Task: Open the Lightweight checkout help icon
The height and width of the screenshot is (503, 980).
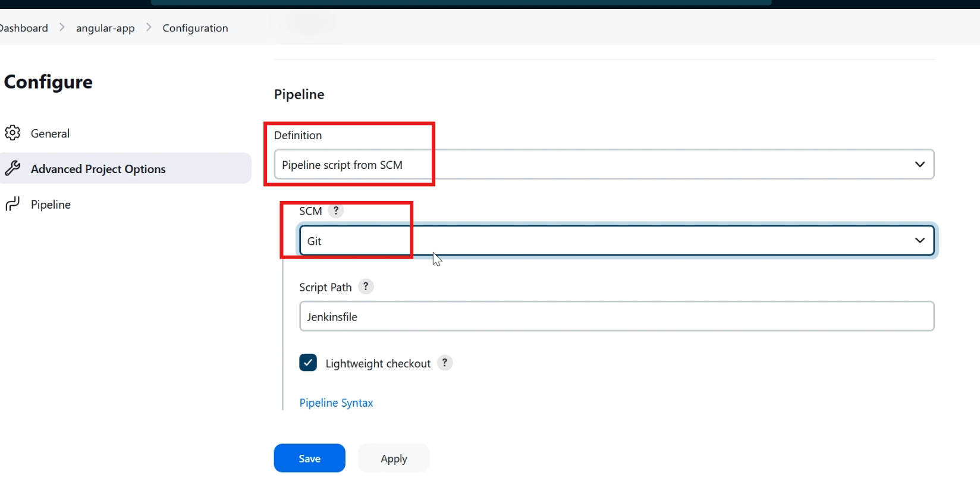Action: click(x=445, y=363)
